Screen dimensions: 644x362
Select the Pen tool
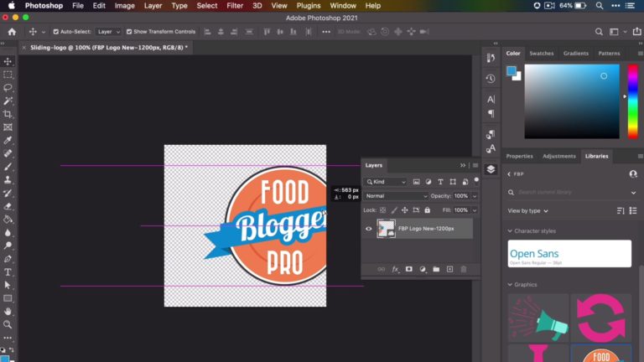click(8, 259)
